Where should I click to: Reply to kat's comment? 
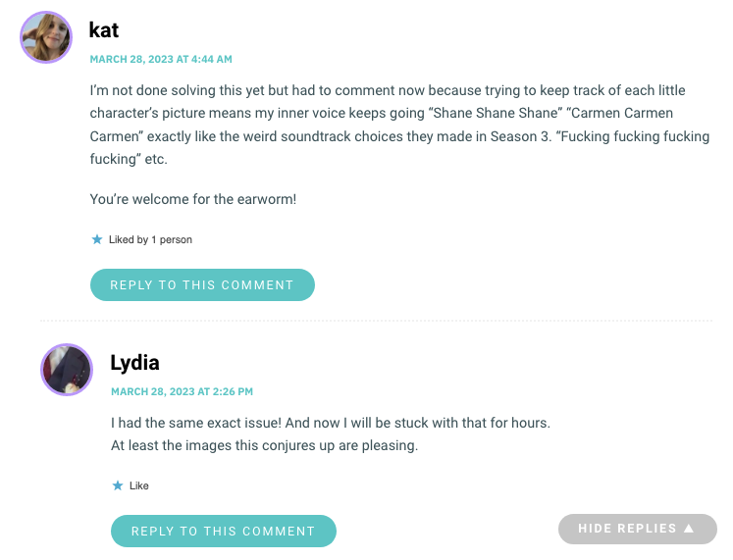tap(202, 285)
